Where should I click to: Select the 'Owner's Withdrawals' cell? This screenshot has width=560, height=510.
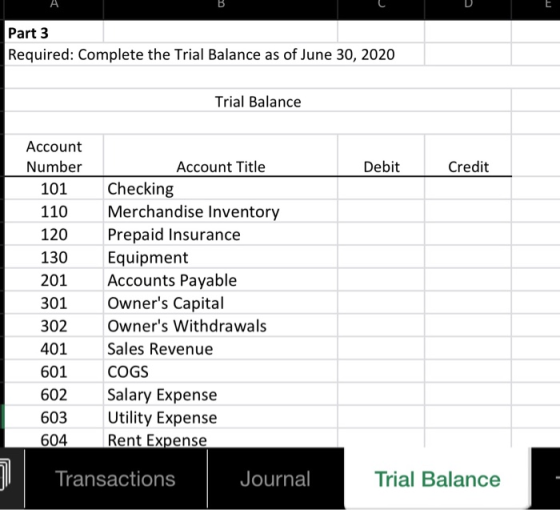220,326
